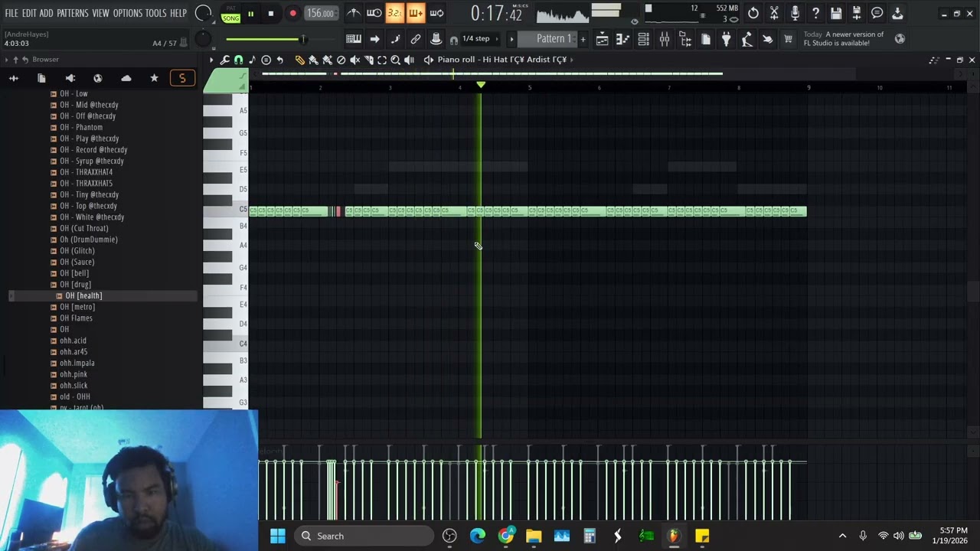Expand the arrow left of Pattern 1
Screen dimensions: 980x551
click(511, 39)
